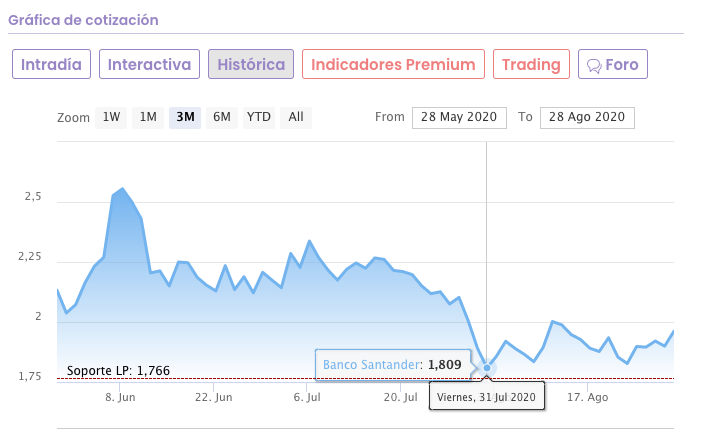Click the To date field

point(586,117)
